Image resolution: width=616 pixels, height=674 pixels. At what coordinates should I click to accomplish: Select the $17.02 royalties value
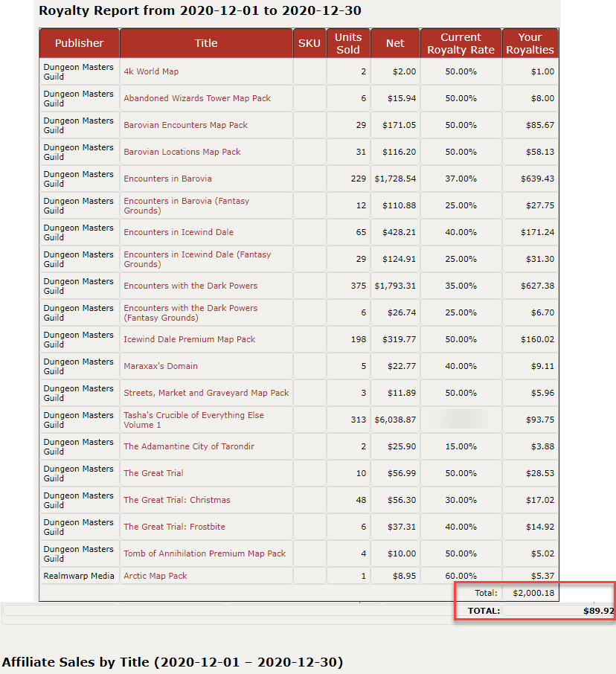point(540,500)
